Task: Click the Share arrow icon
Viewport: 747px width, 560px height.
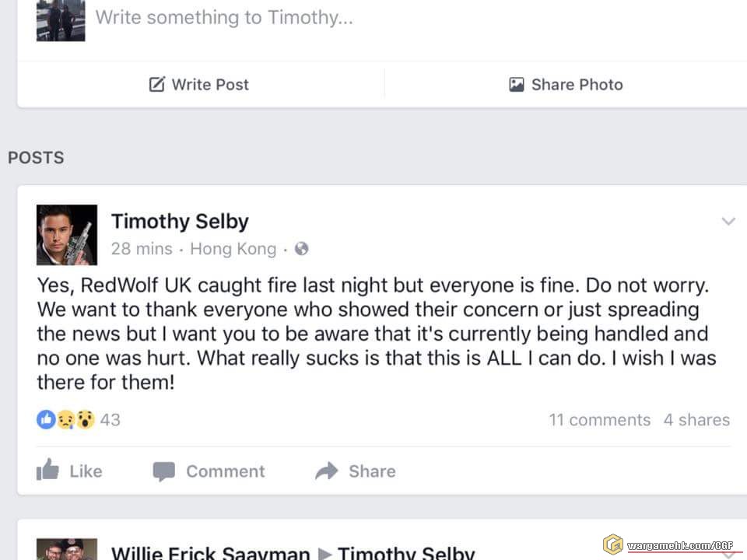Action: [327, 471]
